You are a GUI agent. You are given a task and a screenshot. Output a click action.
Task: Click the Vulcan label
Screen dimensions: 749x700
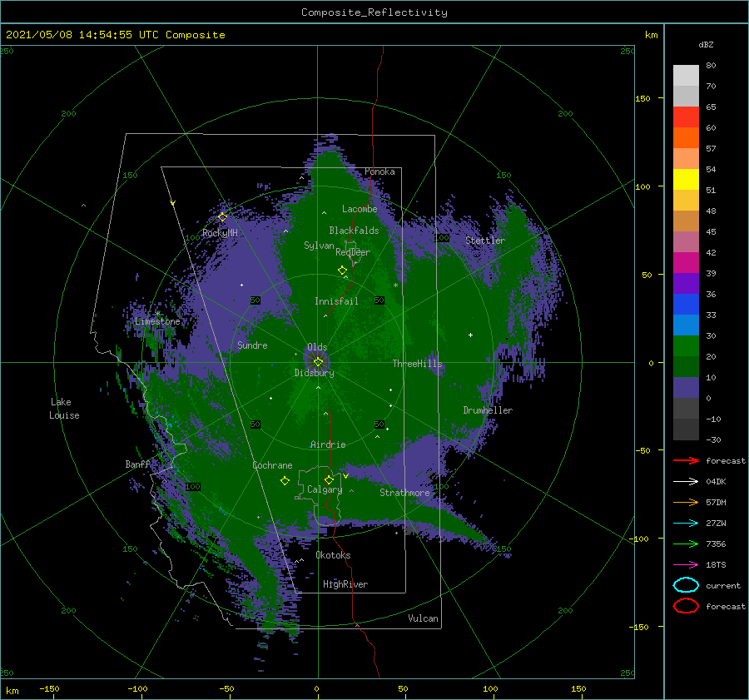pos(423,618)
